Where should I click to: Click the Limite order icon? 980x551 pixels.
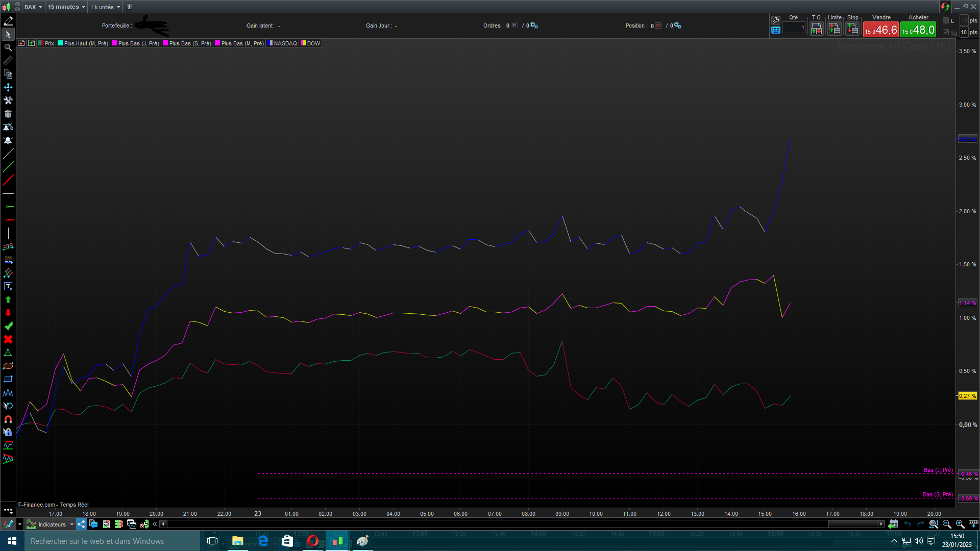click(x=835, y=29)
